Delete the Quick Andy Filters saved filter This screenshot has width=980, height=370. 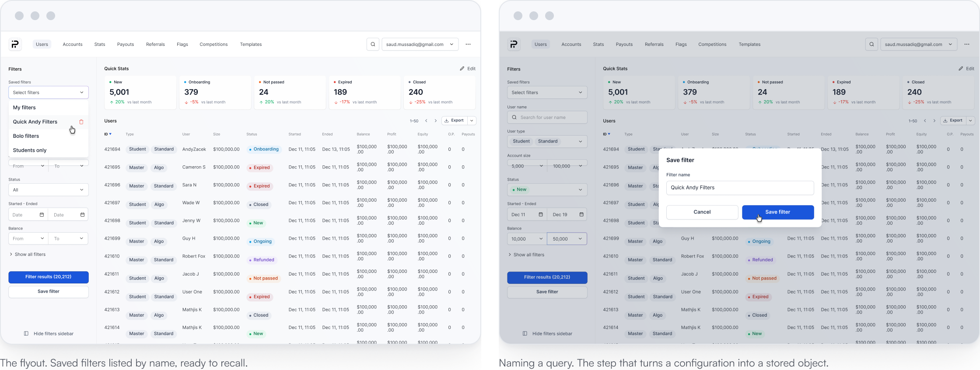tap(81, 122)
